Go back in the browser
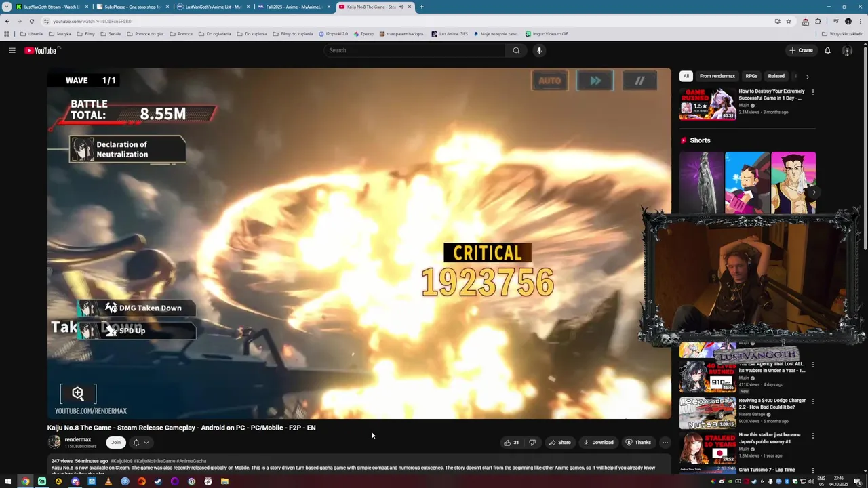The height and width of the screenshot is (488, 868). [7, 21]
